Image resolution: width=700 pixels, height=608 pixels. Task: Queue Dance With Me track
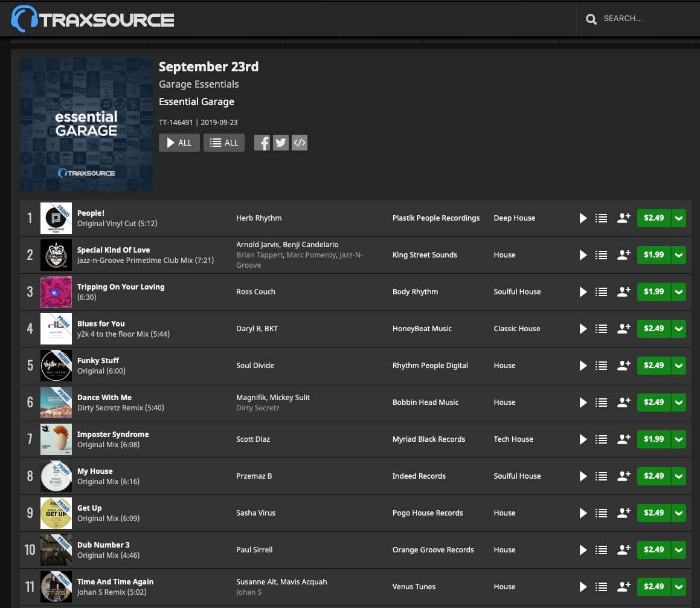602,403
